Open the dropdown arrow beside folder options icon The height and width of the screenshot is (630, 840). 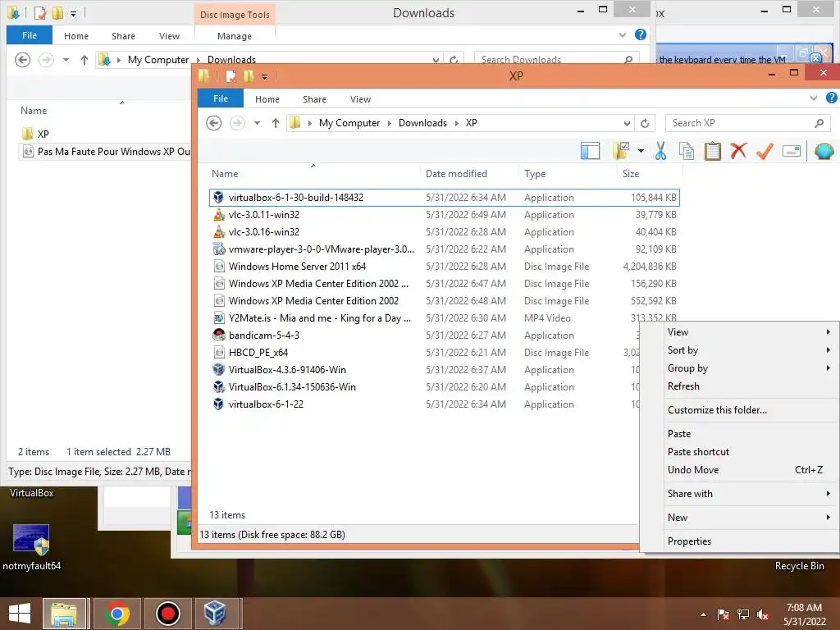(641, 151)
